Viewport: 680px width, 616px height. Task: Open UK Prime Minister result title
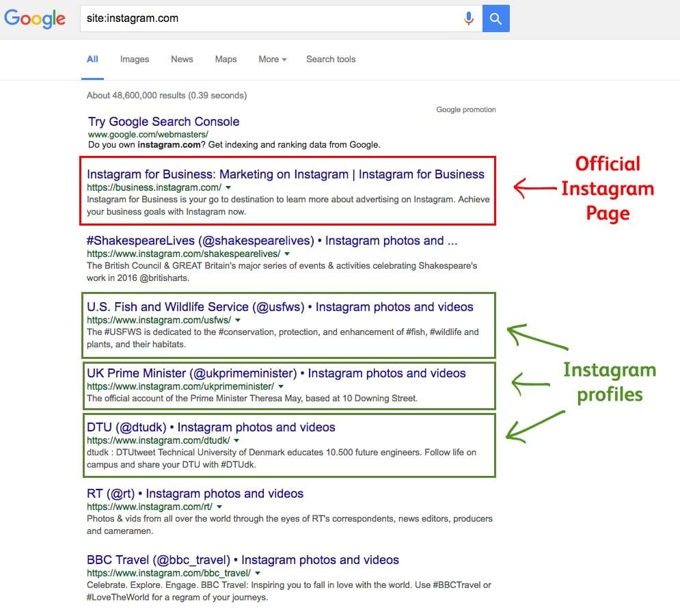276,373
